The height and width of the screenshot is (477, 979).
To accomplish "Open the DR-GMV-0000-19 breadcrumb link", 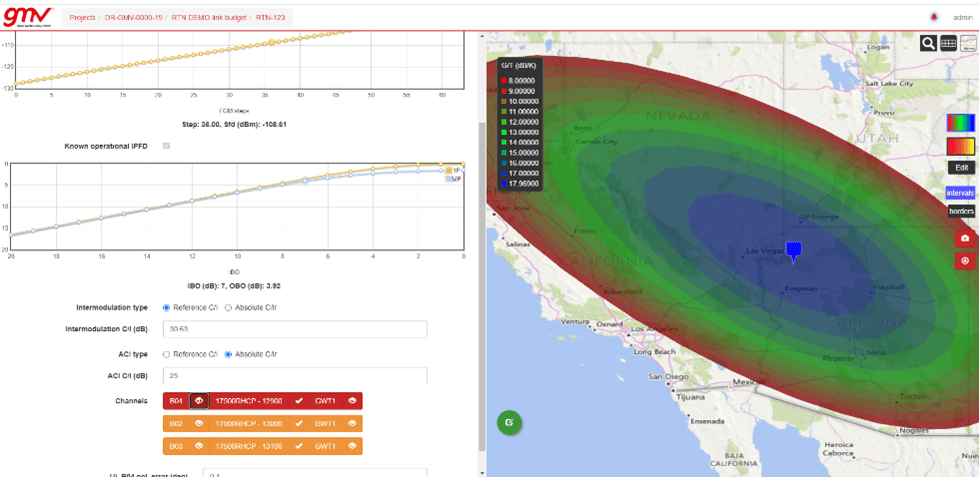I will point(133,17).
